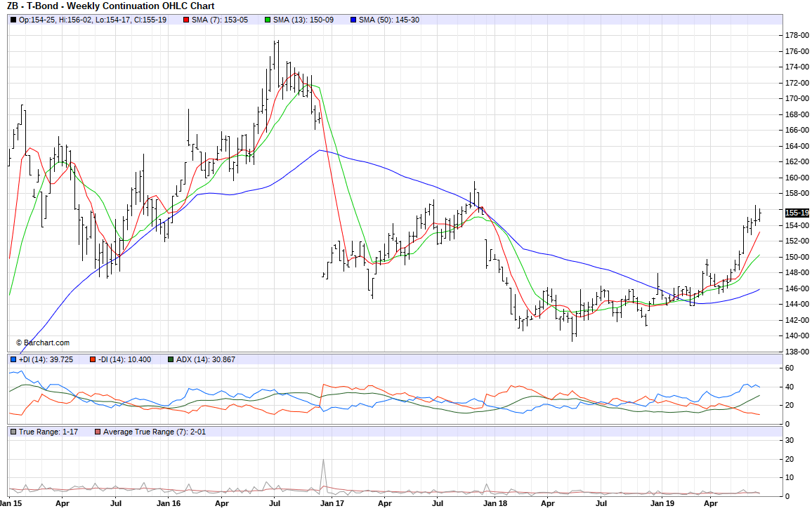This screenshot has width=812, height=525.
Task: Click the 155-19 current price tag
Action: click(x=795, y=213)
